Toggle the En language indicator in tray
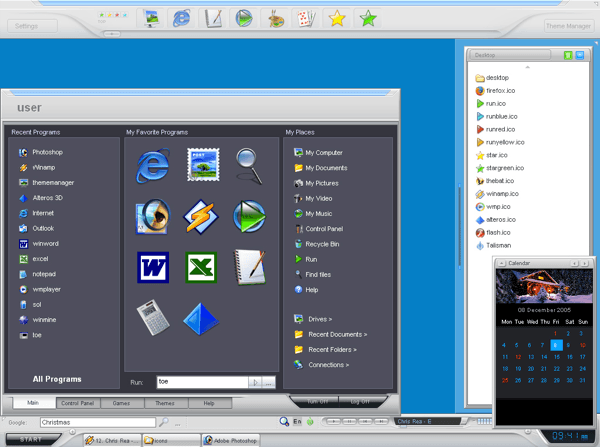This screenshot has height=447, width=600. (x=297, y=422)
